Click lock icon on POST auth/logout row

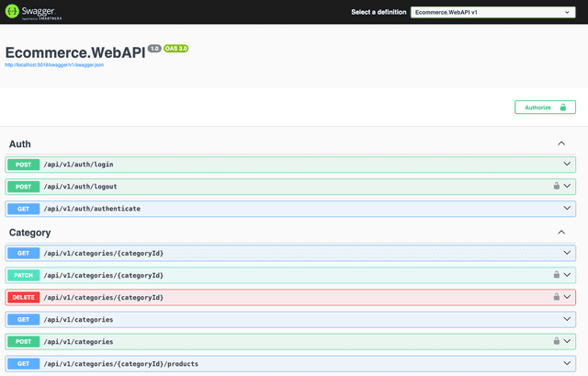556,187
